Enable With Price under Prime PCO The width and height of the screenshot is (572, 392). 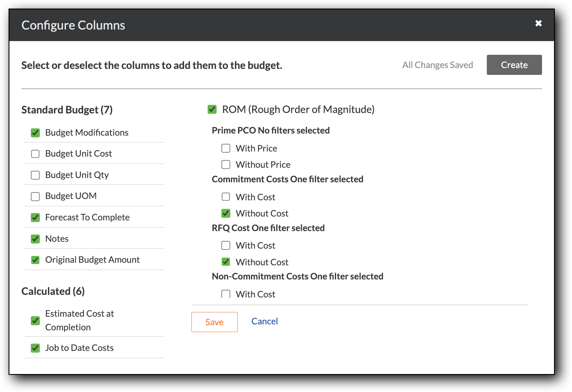pos(226,148)
